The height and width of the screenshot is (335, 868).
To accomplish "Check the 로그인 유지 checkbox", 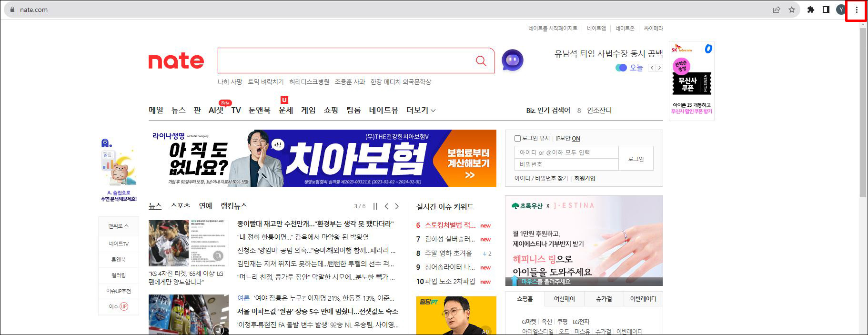I will [x=517, y=138].
